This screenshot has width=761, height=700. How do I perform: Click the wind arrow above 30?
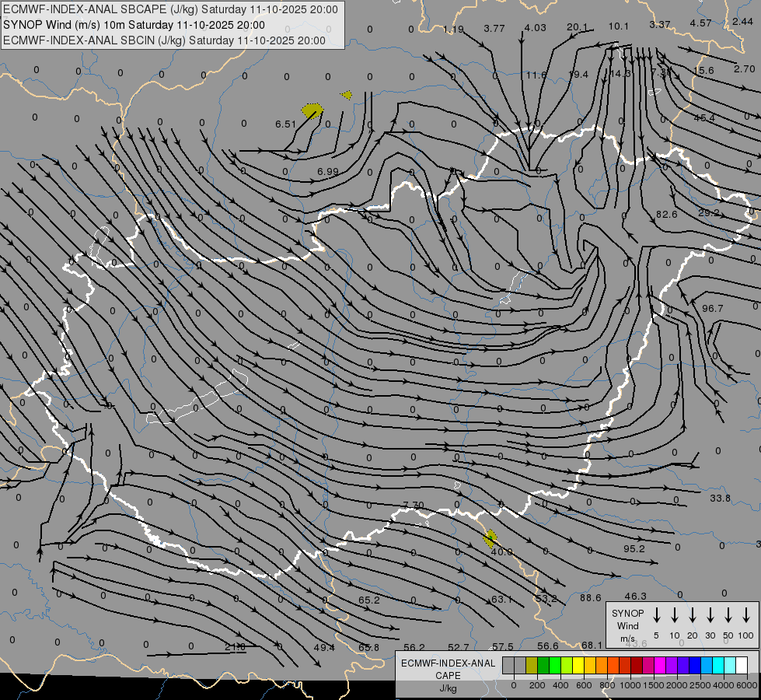(x=710, y=614)
